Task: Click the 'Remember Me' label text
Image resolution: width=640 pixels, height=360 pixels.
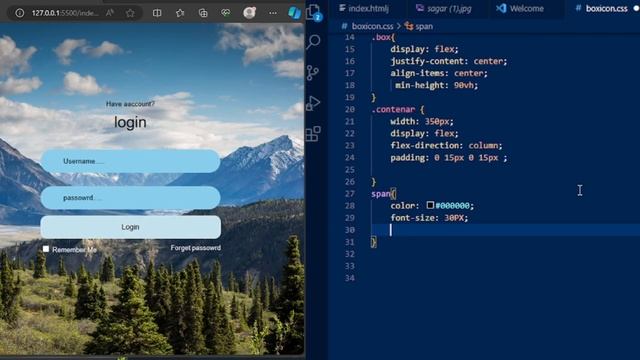Action: (74, 249)
